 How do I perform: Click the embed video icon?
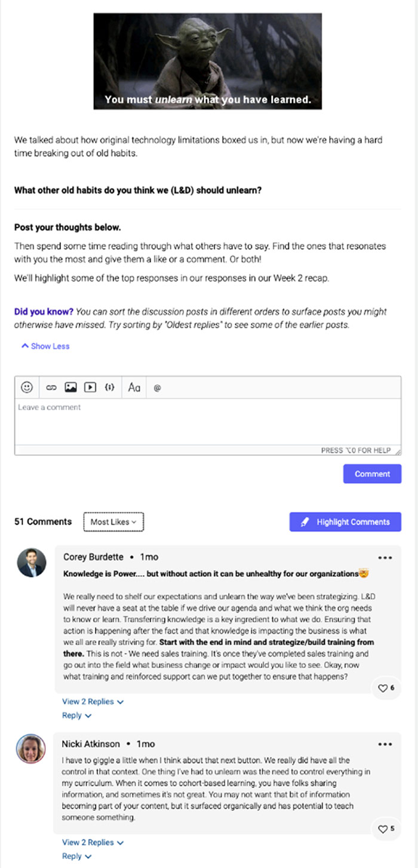[x=90, y=387]
